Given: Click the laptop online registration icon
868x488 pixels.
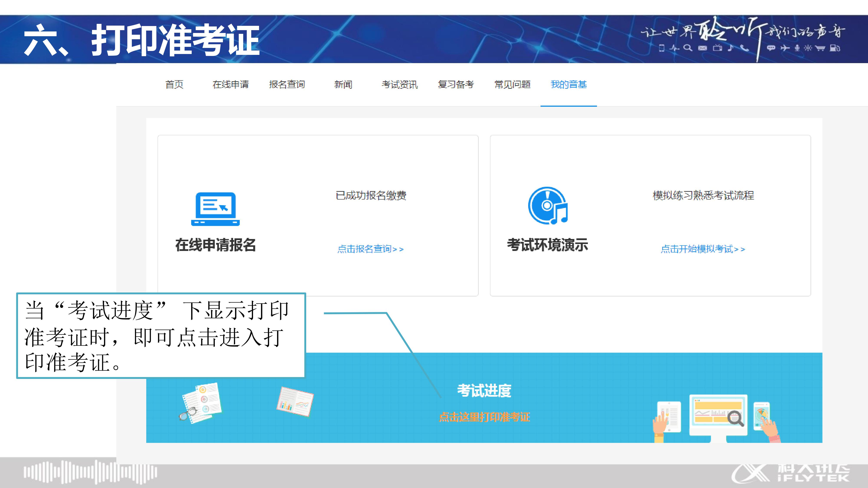Looking at the screenshot, I should 215,209.
